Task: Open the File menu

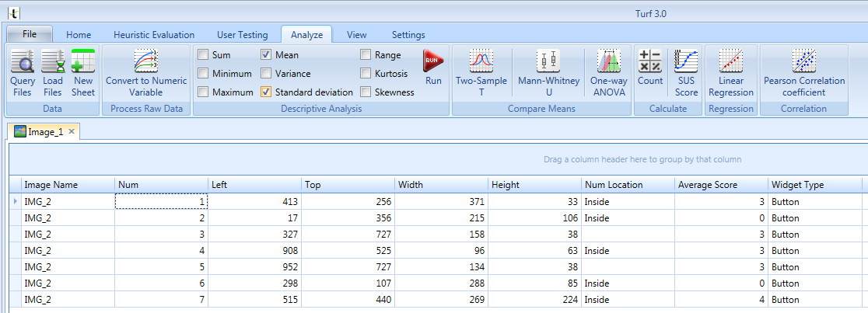Action: point(30,34)
